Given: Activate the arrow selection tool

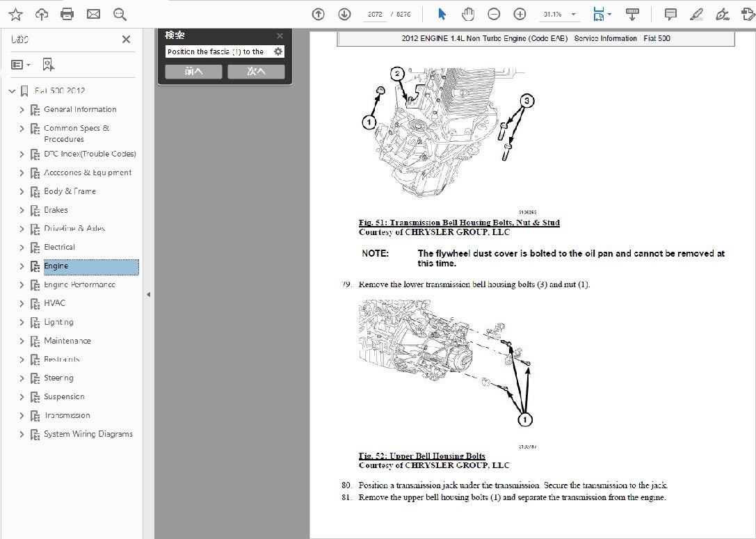Looking at the screenshot, I should point(442,14).
